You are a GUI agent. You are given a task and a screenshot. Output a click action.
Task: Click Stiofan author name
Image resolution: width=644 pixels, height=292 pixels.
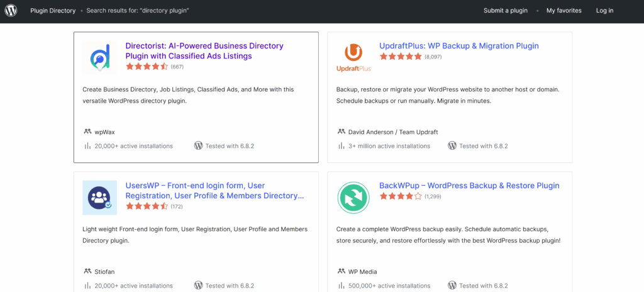tap(105, 272)
